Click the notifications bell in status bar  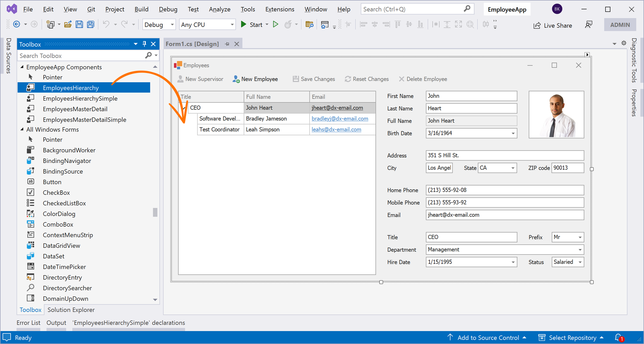point(618,337)
